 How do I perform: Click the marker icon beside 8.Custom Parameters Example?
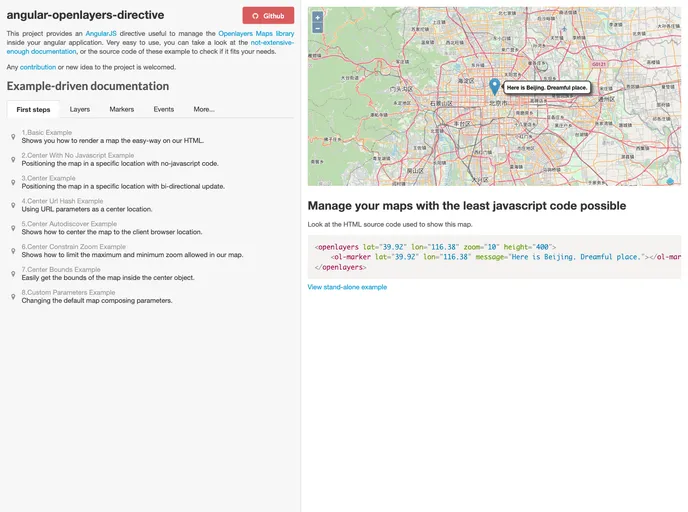pyautogui.click(x=13, y=297)
